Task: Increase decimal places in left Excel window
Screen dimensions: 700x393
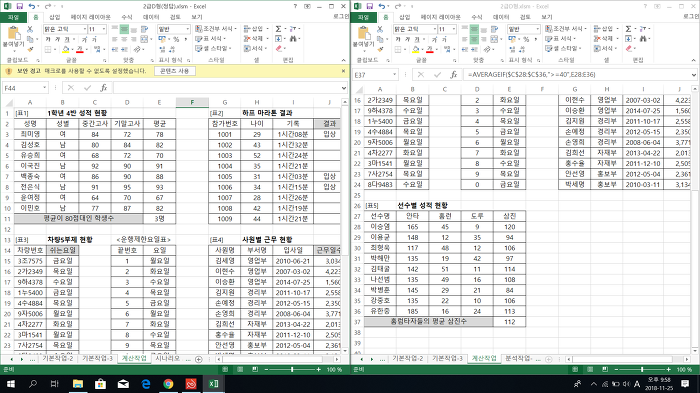Action: click(x=162, y=49)
